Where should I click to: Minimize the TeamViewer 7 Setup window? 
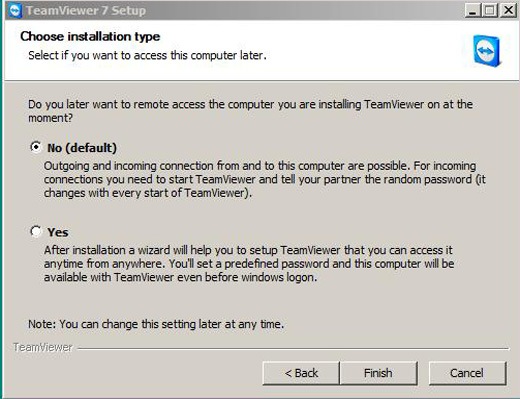point(472,10)
